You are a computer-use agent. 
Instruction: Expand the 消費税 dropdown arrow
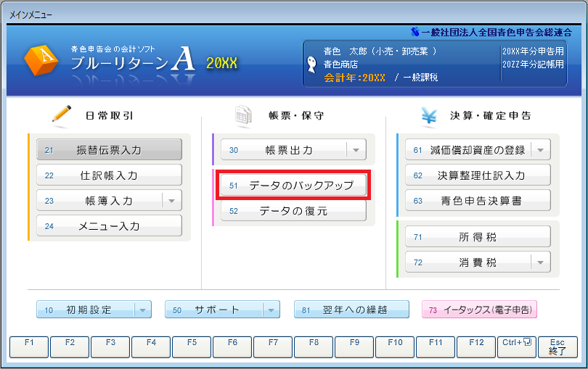[540, 262]
